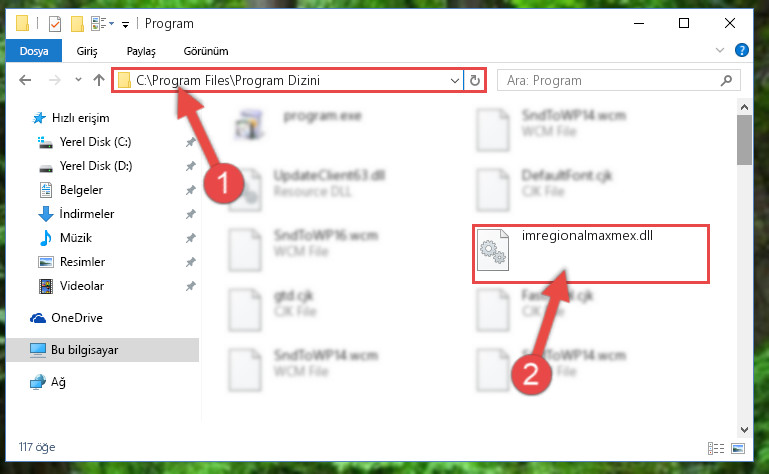Switch to the Görünüm tab
Screen dimensions: 769x474
tap(206, 51)
